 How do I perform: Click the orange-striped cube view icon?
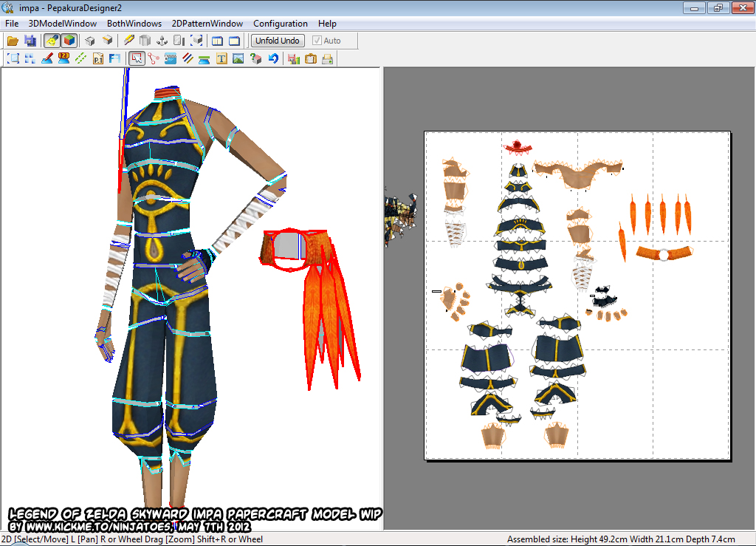tap(108, 41)
